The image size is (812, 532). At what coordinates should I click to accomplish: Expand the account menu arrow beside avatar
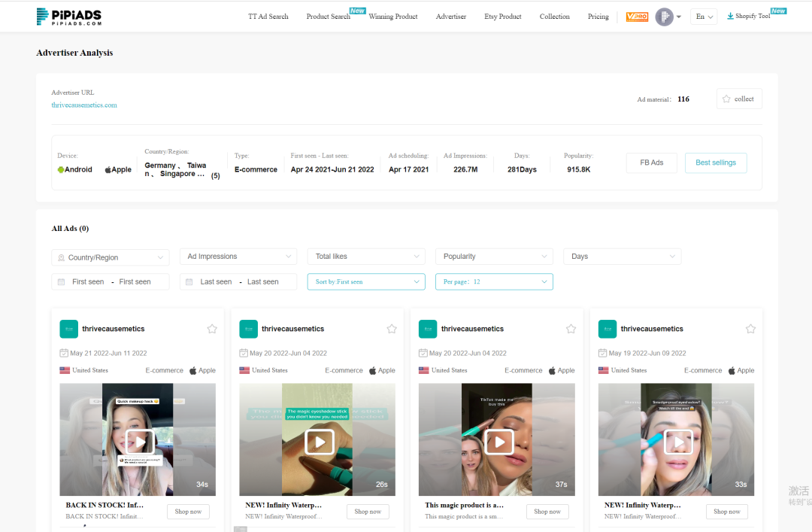(679, 17)
